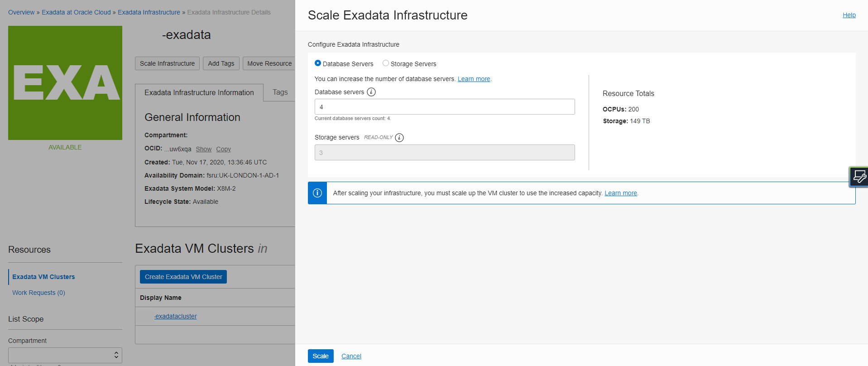
Task: Click Copy next to the OCID
Action: (223, 149)
